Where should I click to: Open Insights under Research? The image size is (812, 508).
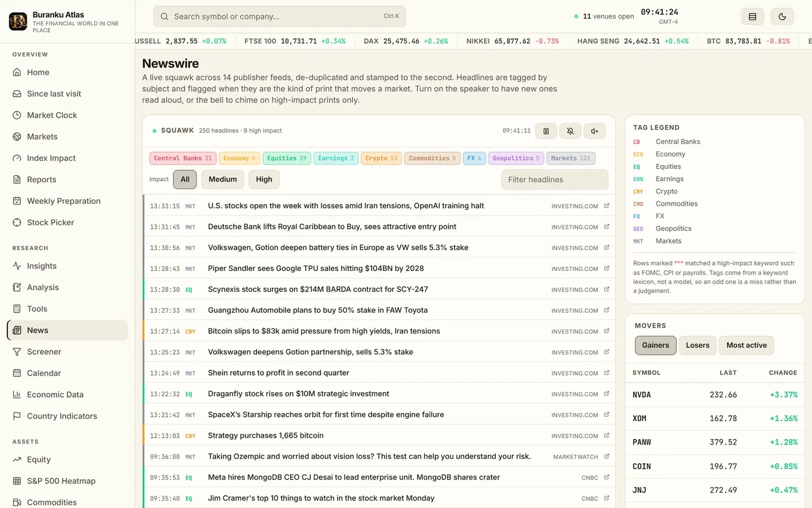click(67, 266)
